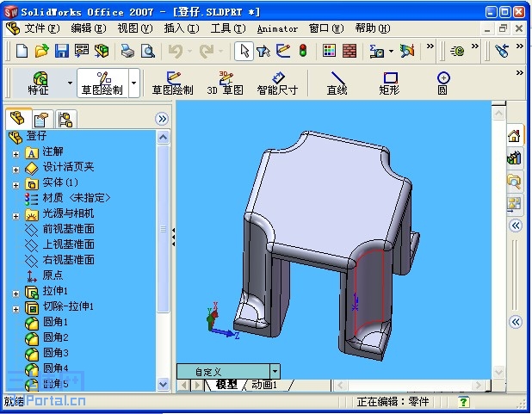Open the 视图(V) menu
The image size is (532, 414).
(x=134, y=28)
